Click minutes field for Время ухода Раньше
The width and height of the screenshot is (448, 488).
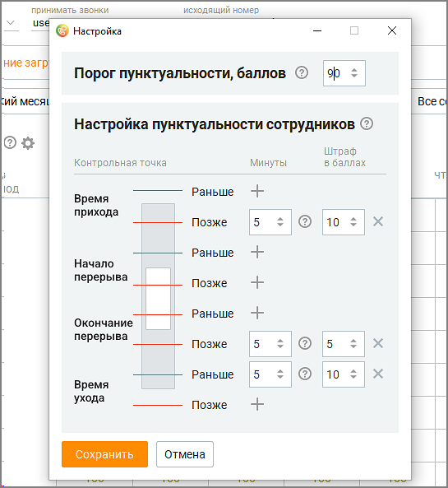(270, 374)
